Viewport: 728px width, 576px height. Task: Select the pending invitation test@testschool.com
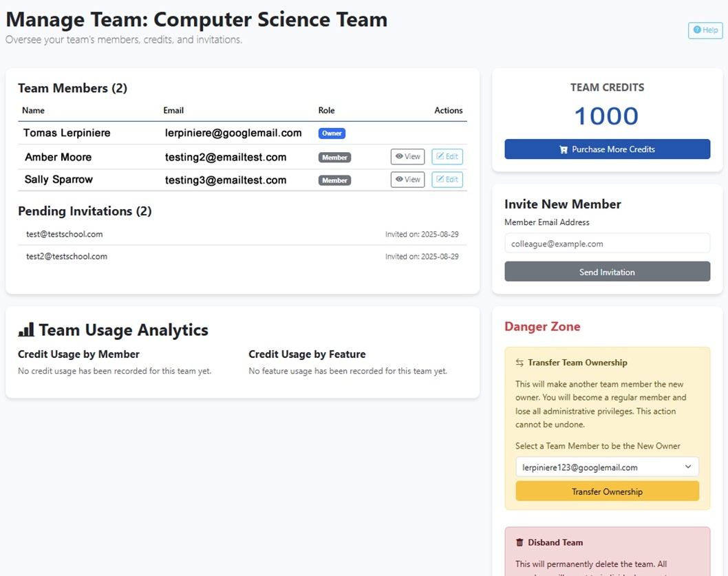(x=64, y=234)
